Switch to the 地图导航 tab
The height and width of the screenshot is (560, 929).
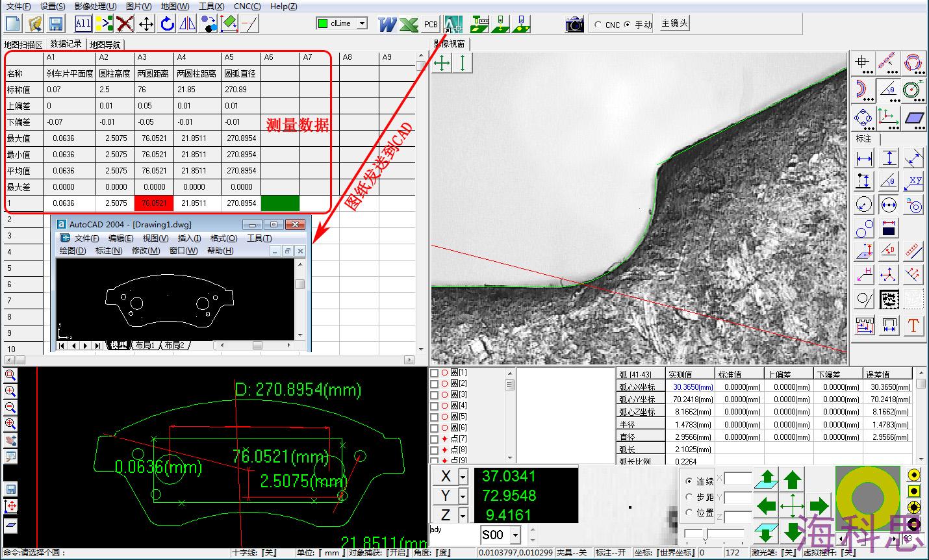[x=105, y=45]
